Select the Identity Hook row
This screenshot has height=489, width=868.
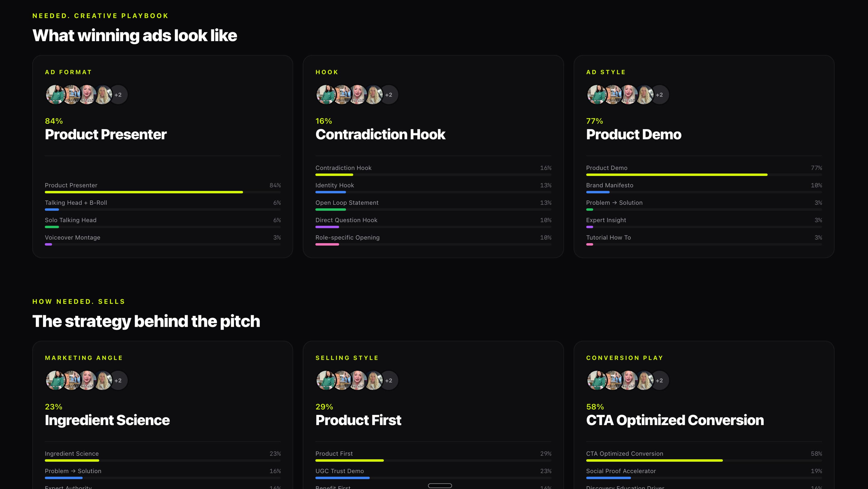pos(433,188)
